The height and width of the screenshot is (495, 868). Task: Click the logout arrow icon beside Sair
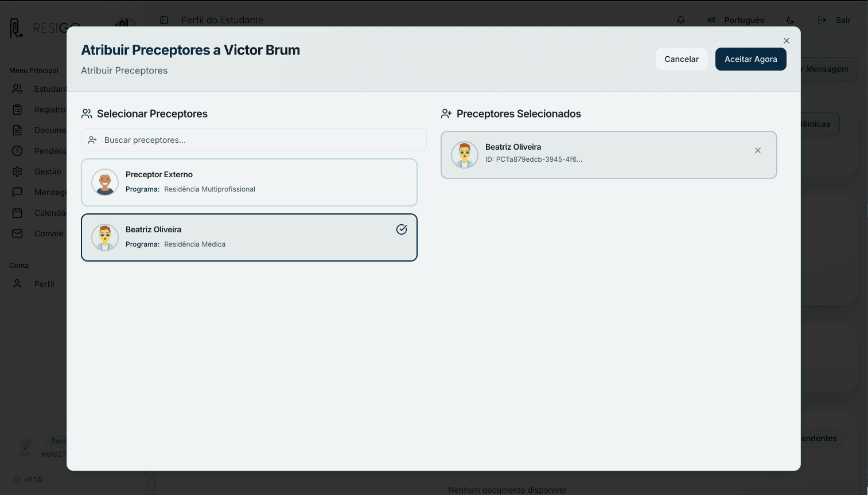822,20
